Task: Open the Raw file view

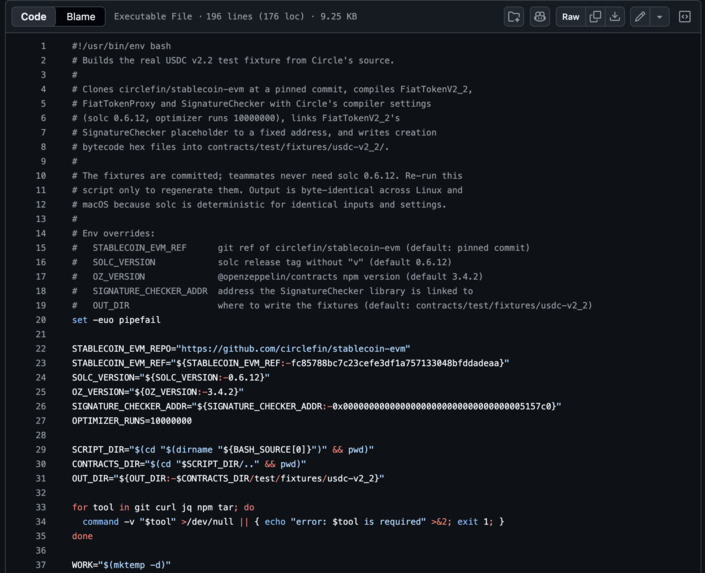Action: [571, 17]
